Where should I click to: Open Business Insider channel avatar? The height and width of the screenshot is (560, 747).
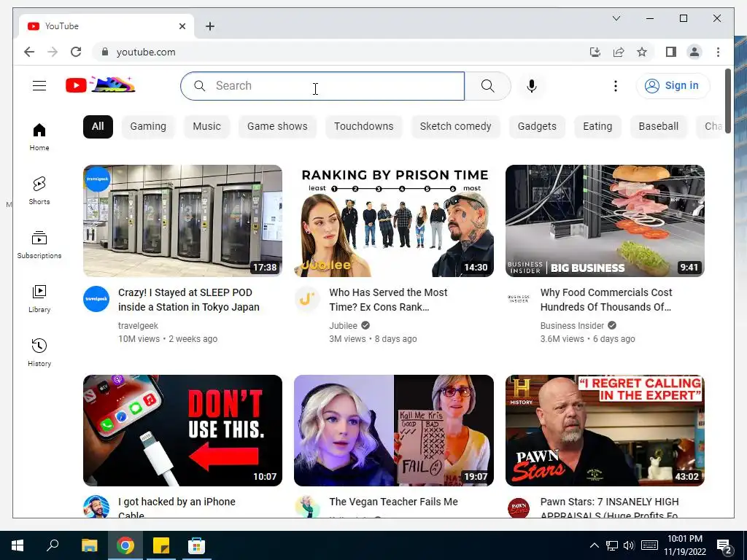click(519, 299)
